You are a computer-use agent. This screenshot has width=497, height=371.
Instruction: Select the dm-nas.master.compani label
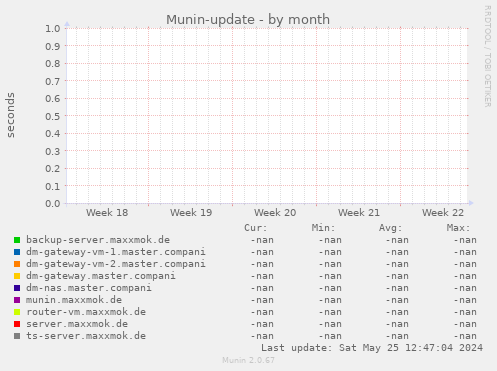[89, 288]
